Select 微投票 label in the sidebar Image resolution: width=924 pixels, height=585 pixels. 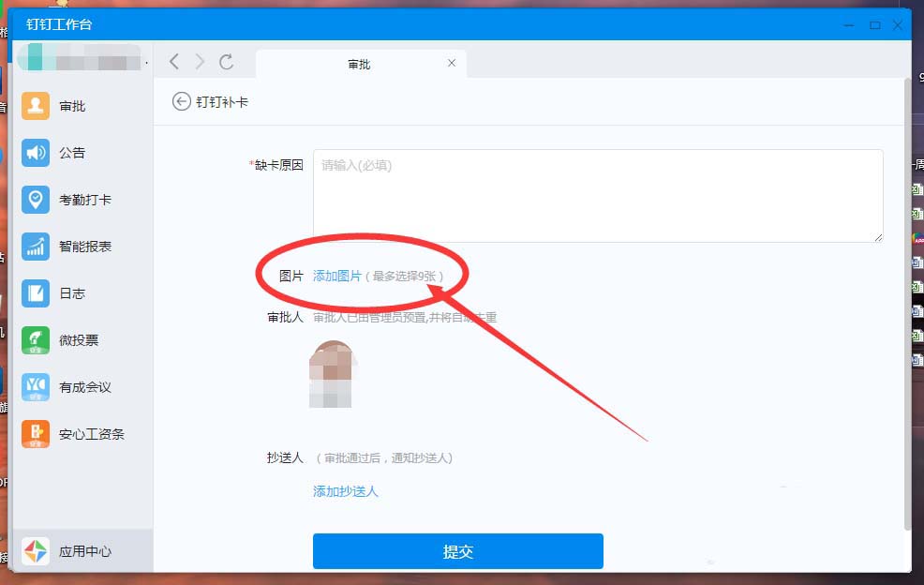coord(79,340)
